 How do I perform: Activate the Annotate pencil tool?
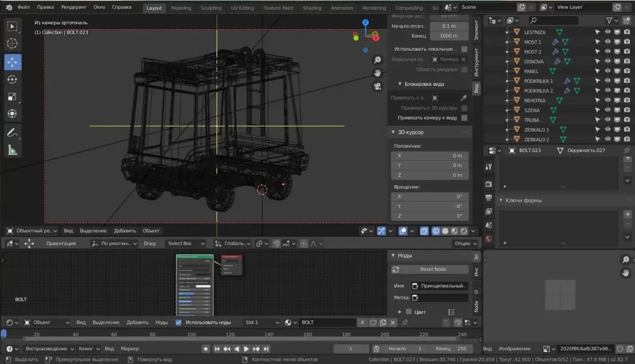point(13,133)
